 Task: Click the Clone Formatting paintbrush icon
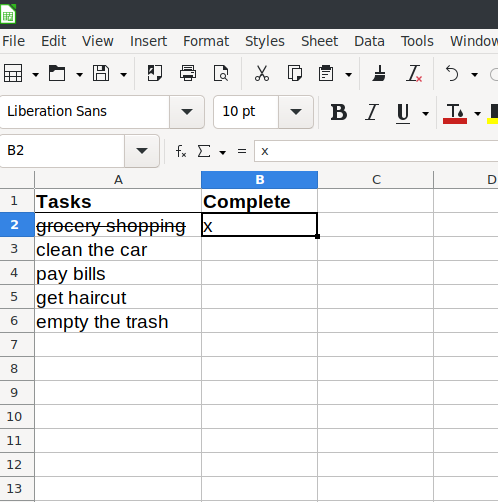[x=379, y=73]
